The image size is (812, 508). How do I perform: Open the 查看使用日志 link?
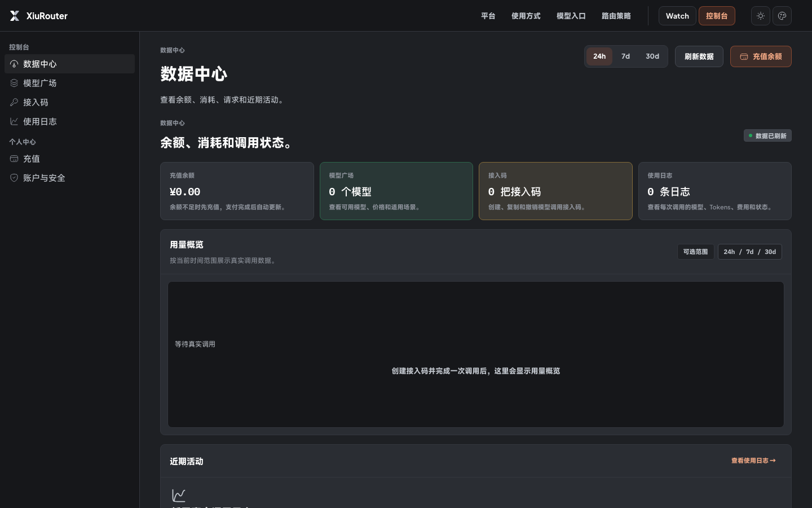[x=753, y=461]
